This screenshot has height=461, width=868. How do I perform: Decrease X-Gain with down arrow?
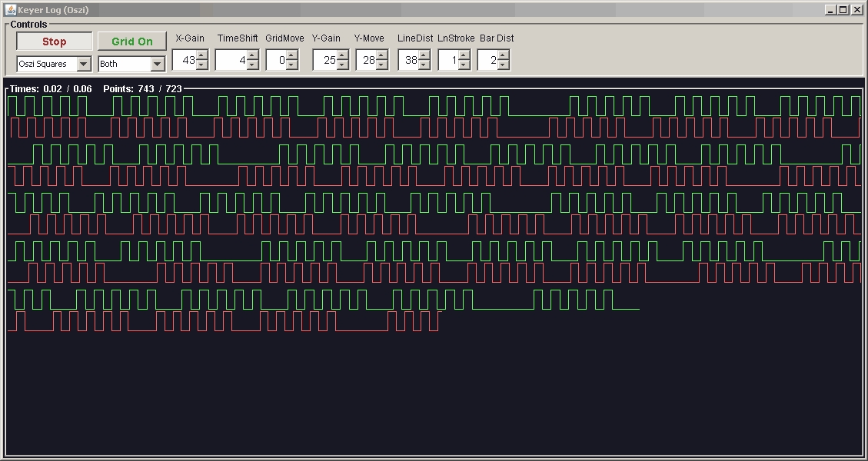(202, 65)
